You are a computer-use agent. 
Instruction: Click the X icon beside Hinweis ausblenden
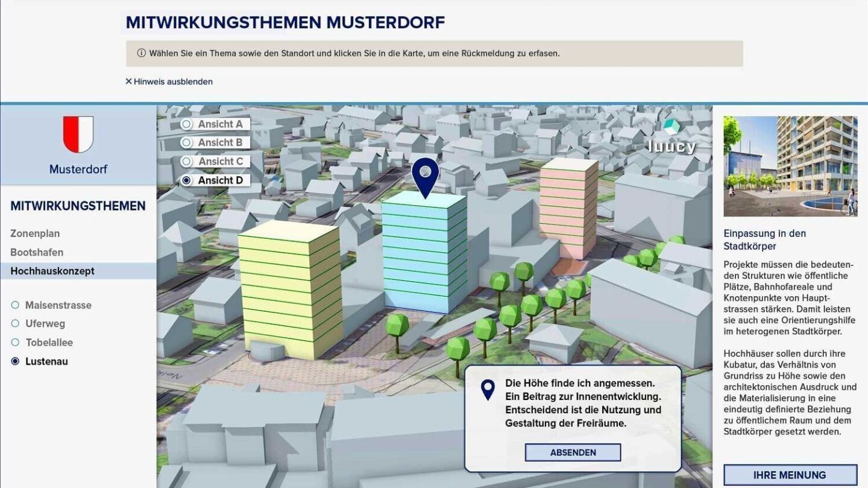pyautogui.click(x=128, y=81)
